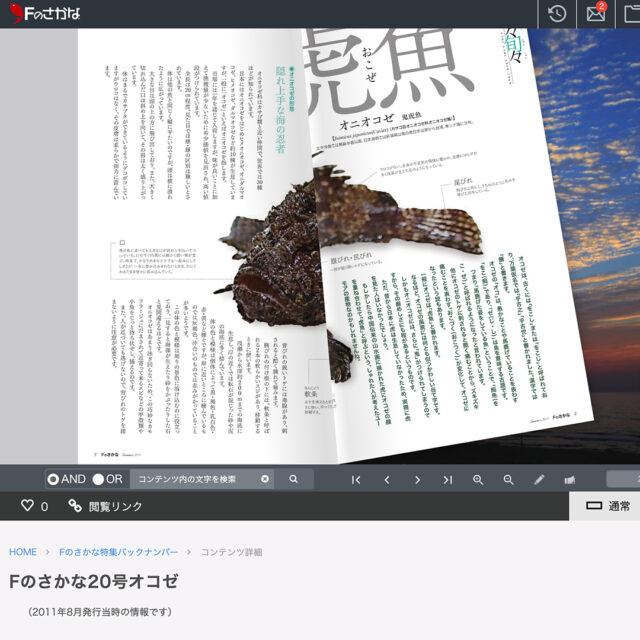Image resolution: width=640 pixels, height=640 pixels.
Task: Click the page slider at the toolbar's right end
Action: pos(623,479)
